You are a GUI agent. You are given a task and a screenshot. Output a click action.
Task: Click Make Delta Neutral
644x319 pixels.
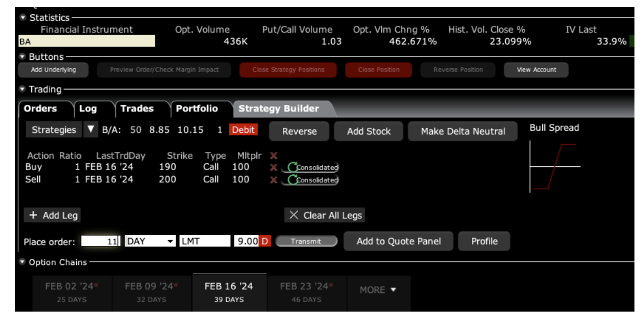coord(463,131)
